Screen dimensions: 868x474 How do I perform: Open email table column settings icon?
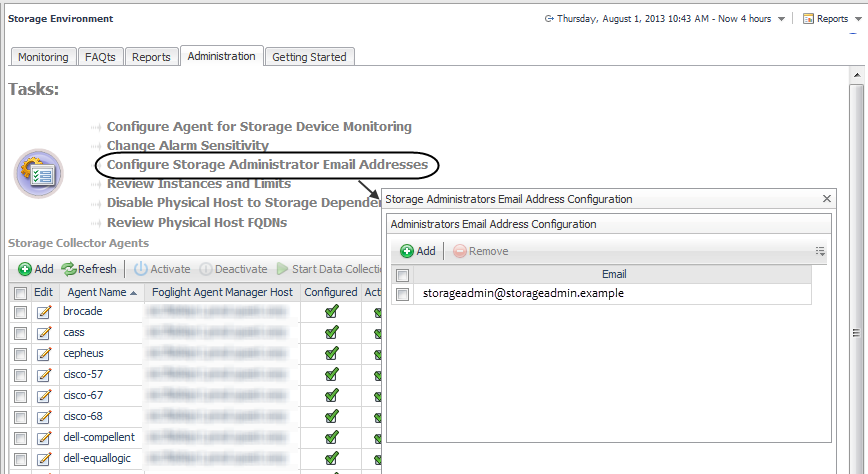820,251
